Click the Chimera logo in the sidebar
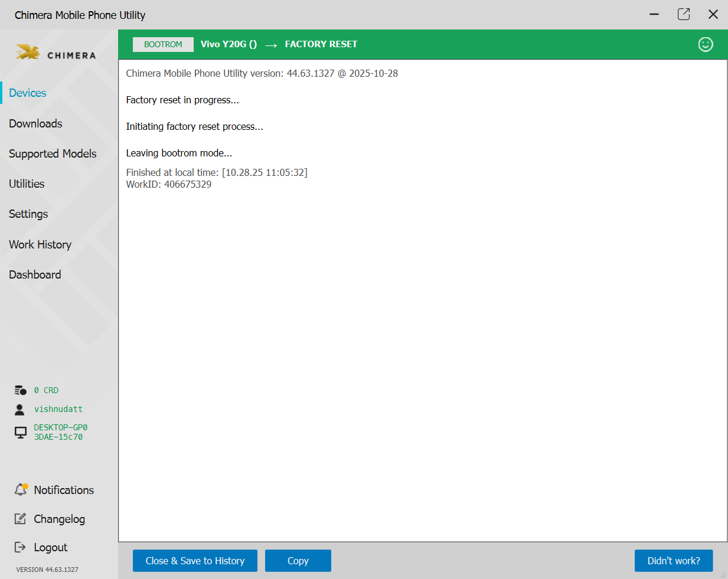The image size is (728, 579). (56, 53)
